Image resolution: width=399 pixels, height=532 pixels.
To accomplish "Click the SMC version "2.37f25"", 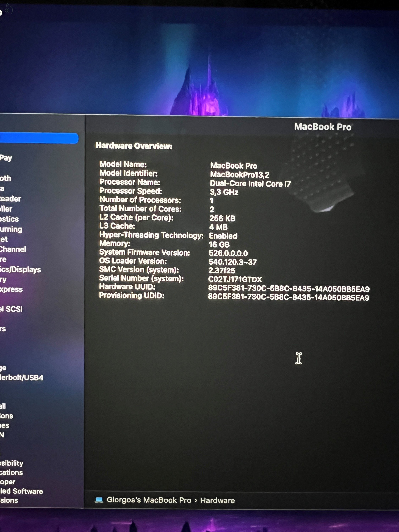I will 222,271.
